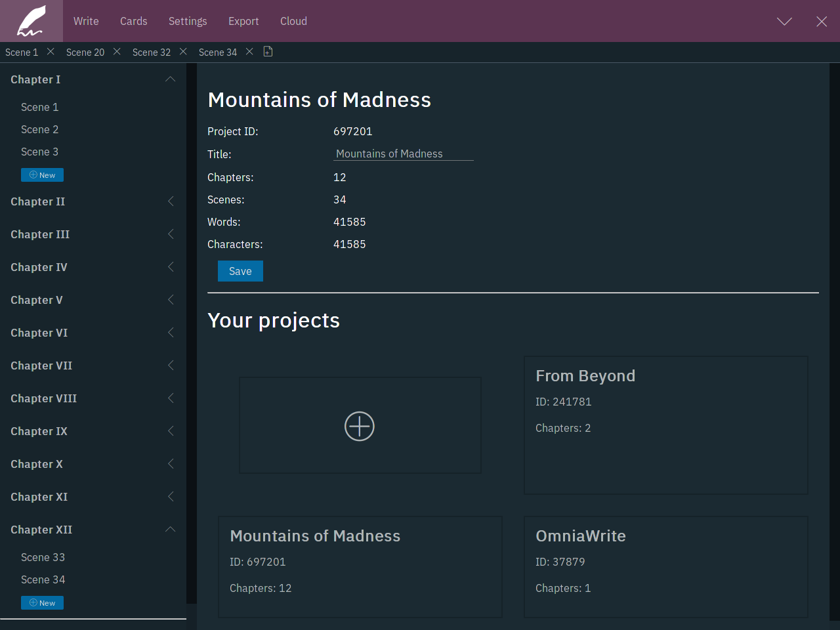Open Scene 34 in the sidebar
Image resolution: width=840 pixels, height=630 pixels.
43,579
